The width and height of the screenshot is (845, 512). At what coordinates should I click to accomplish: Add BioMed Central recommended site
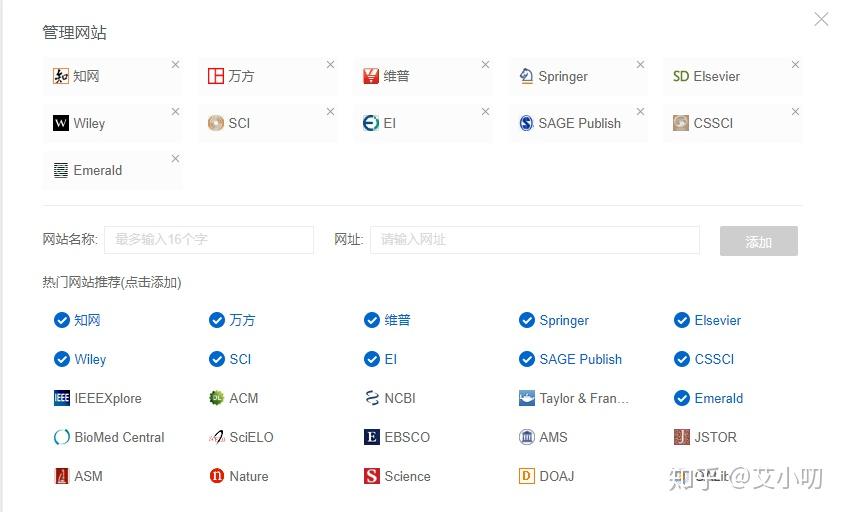109,437
